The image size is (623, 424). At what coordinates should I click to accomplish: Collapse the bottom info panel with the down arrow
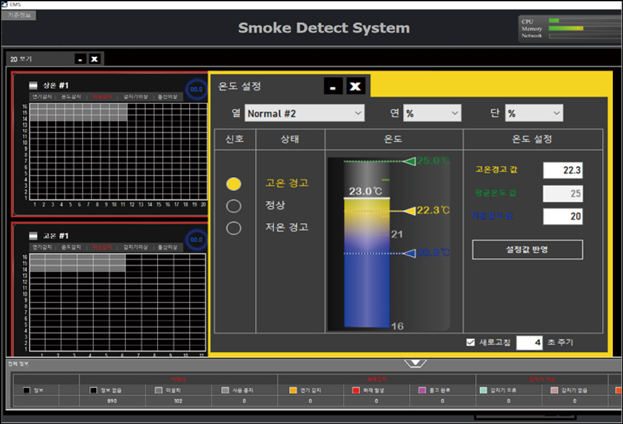[x=415, y=363]
